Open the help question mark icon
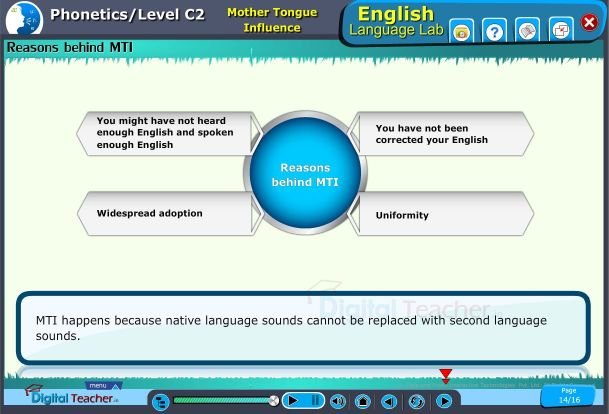 [494, 31]
